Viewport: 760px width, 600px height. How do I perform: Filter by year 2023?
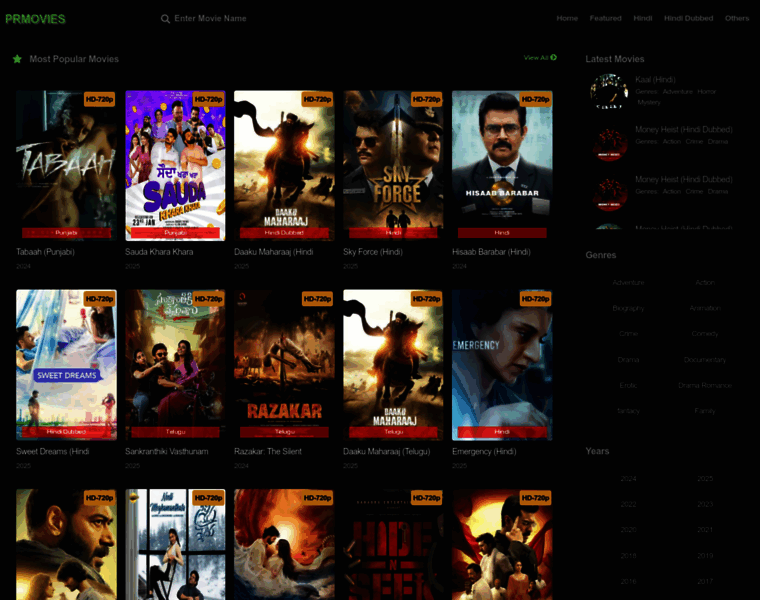point(705,505)
